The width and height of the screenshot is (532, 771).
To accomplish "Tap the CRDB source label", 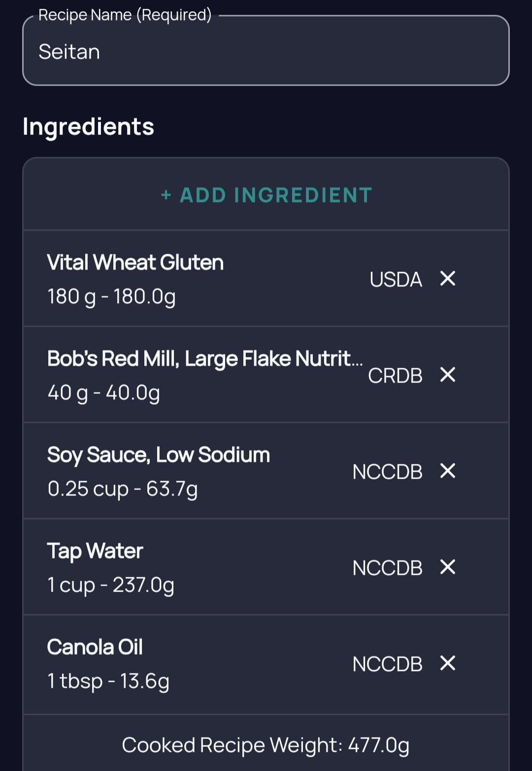I will coord(395,376).
